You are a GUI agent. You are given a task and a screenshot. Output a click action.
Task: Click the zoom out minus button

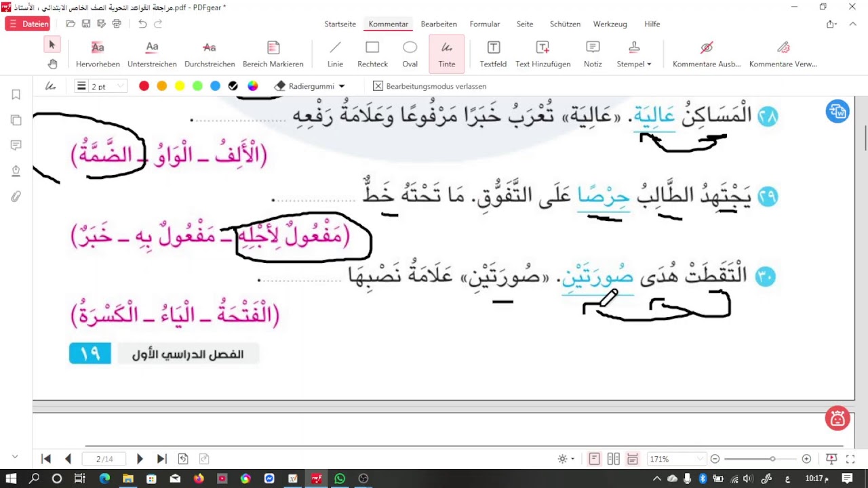[715, 459]
